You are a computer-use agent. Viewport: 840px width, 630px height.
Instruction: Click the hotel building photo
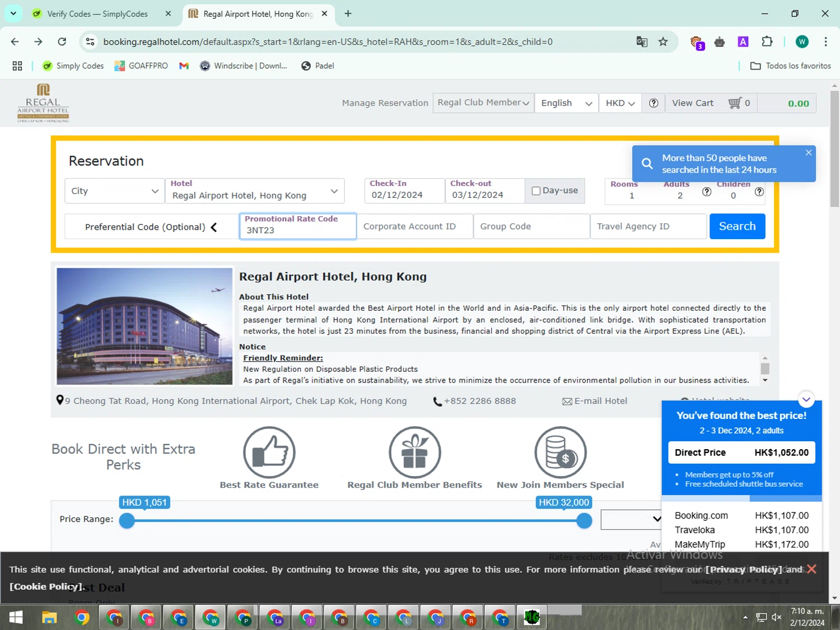(144, 326)
